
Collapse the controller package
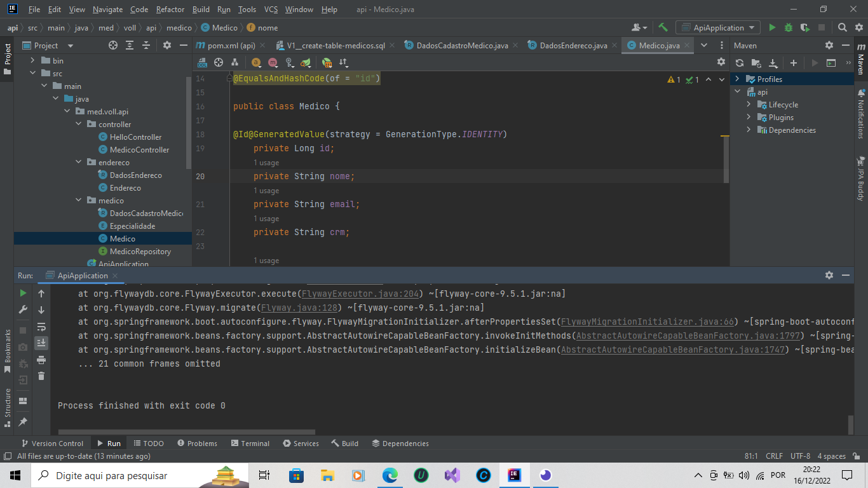point(79,124)
